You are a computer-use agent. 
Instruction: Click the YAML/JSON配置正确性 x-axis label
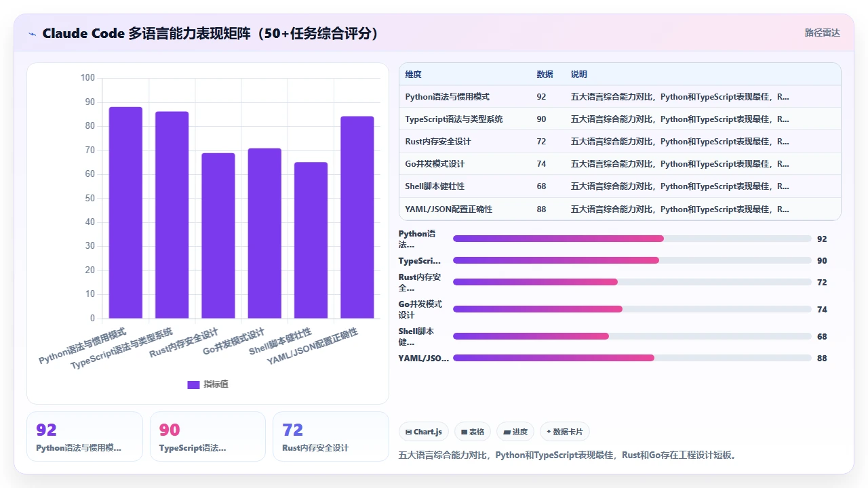coord(313,346)
